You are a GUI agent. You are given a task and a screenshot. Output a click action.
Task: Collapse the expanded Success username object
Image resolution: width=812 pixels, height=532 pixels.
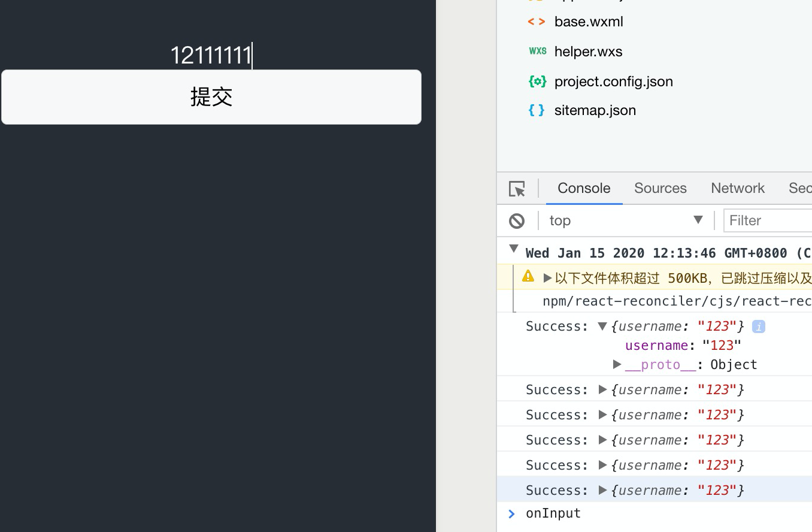(602, 327)
